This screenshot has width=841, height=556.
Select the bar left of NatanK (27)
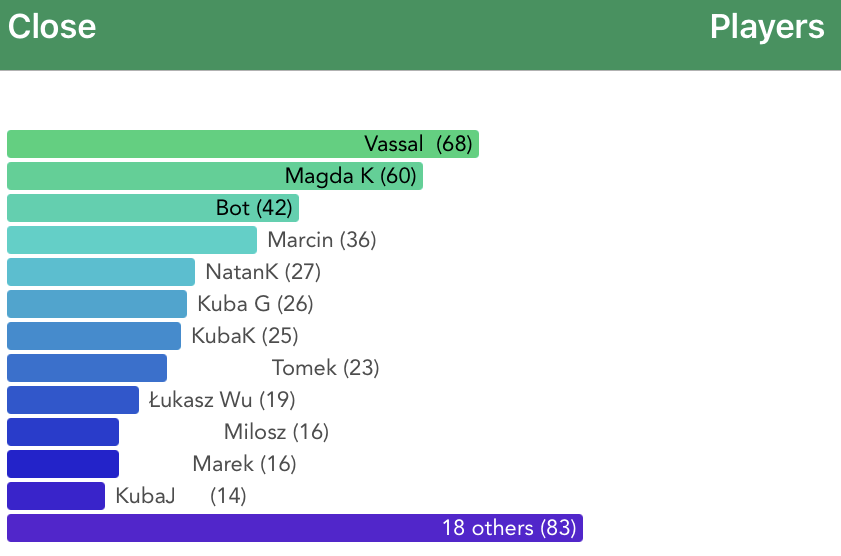click(101, 272)
